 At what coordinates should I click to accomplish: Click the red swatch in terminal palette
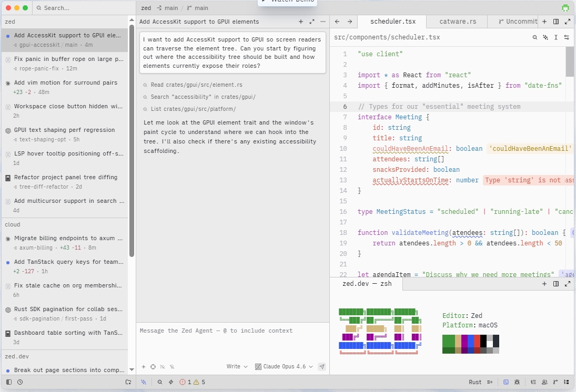click(477, 342)
